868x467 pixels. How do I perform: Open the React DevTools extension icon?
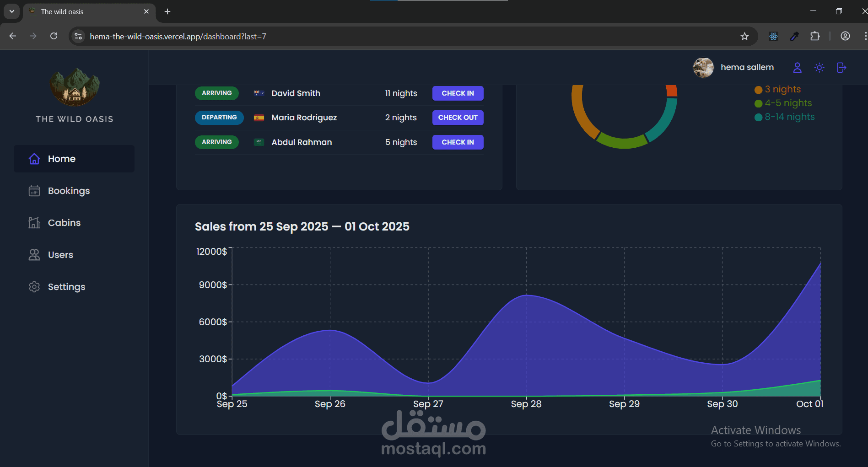(x=773, y=36)
